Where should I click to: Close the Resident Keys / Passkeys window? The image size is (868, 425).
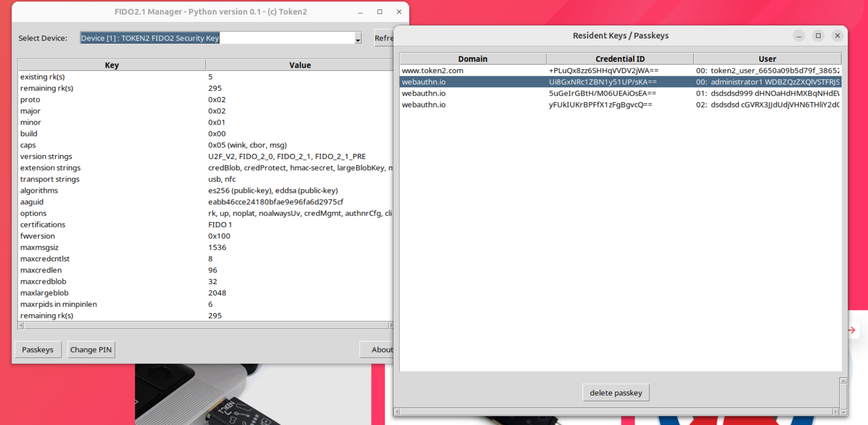[837, 36]
